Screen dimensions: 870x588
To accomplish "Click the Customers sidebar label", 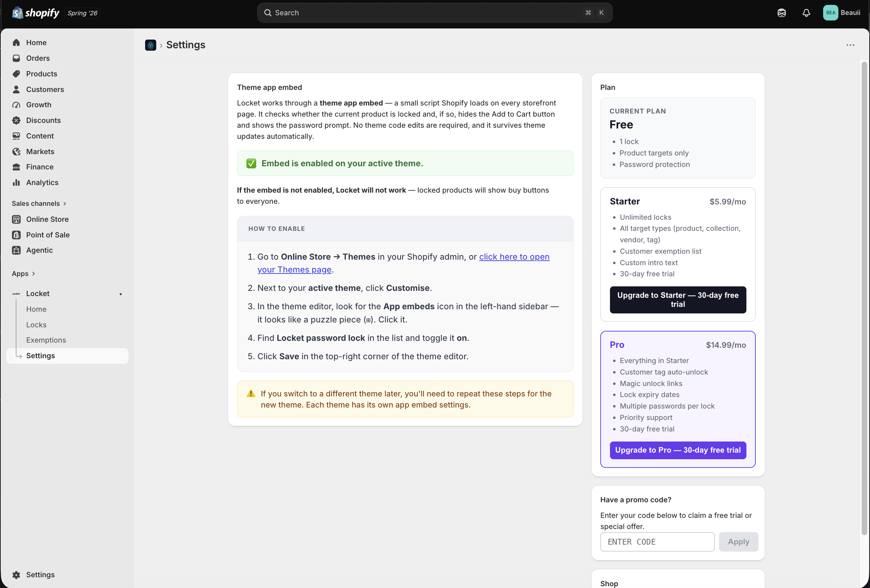I will 45,90.
